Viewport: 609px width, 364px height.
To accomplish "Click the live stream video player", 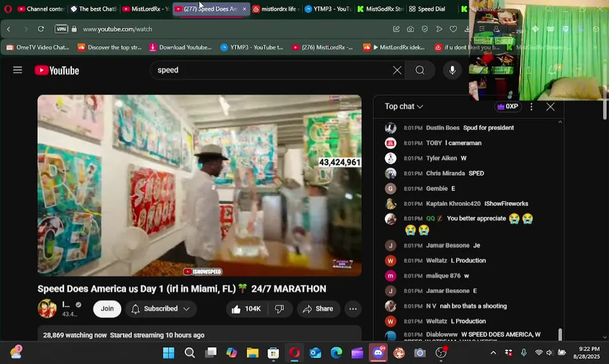I will pyautogui.click(x=199, y=186).
